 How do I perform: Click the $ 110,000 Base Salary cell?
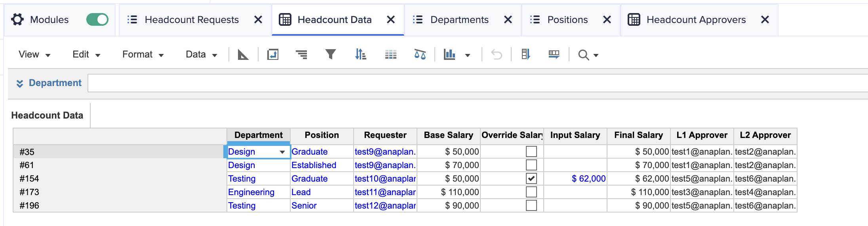(449, 192)
